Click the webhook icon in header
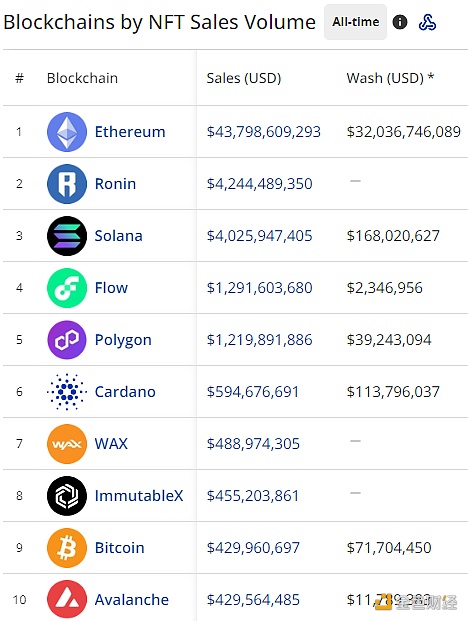The height and width of the screenshot is (621, 468). (427, 22)
